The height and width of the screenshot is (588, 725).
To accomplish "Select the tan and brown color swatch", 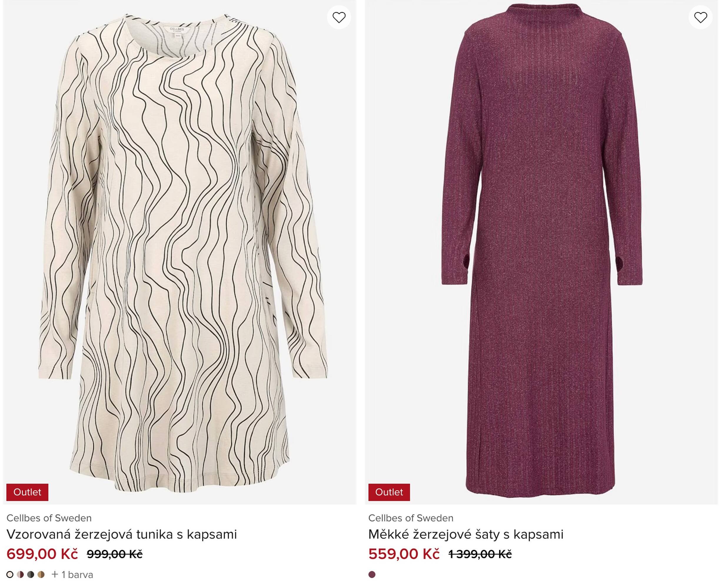I will (41, 574).
